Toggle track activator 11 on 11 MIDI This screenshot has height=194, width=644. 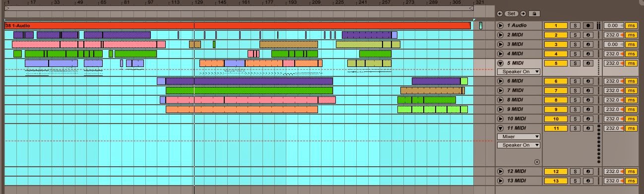click(x=556, y=128)
